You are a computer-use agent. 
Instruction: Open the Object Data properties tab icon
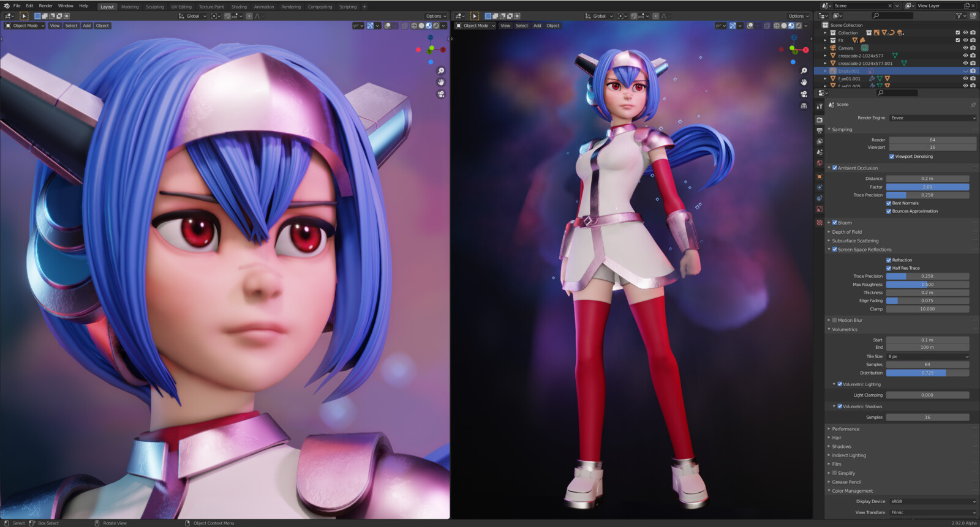[820, 209]
